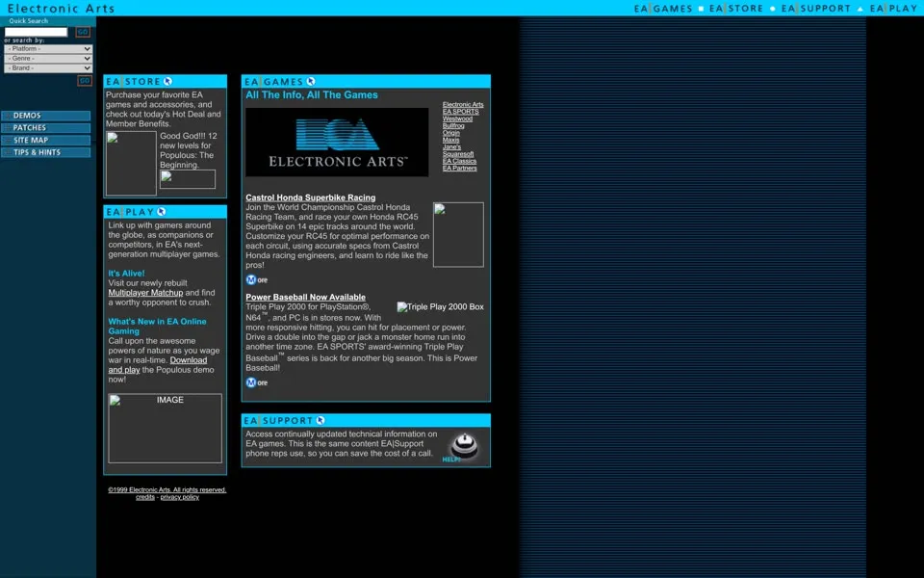The image size is (924, 578).
Task: Click GO button next to search field
Action: click(83, 32)
